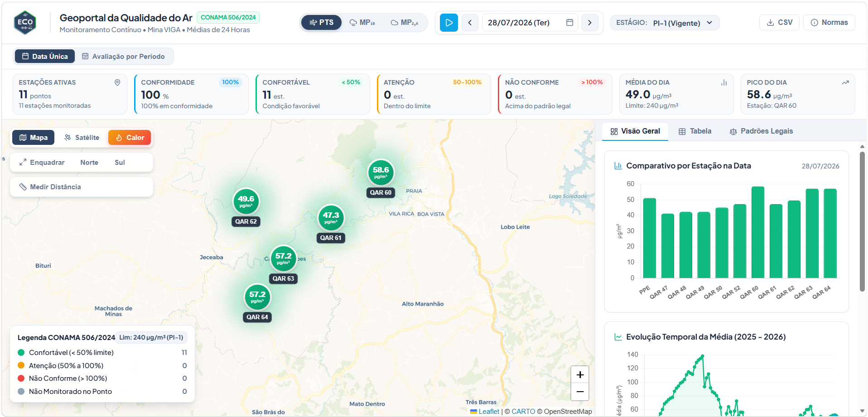Image resolution: width=868 pixels, height=417 pixels.
Task: Open the calendar icon in date field
Action: (x=569, y=23)
